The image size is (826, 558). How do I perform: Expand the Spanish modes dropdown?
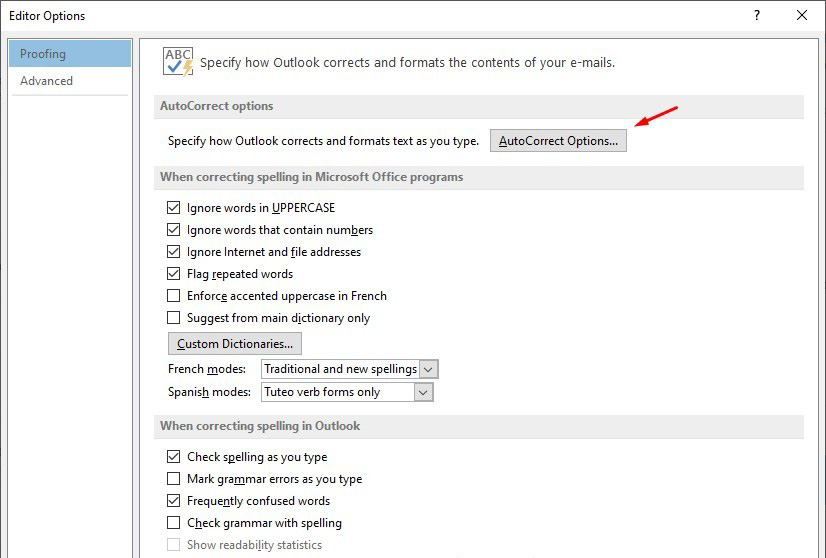pos(423,392)
